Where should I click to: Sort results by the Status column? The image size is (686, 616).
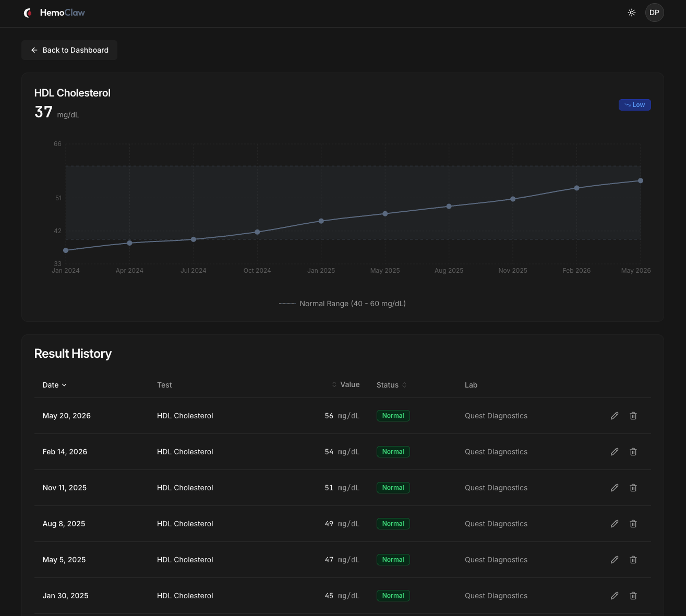pyautogui.click(x=392, y=385)
